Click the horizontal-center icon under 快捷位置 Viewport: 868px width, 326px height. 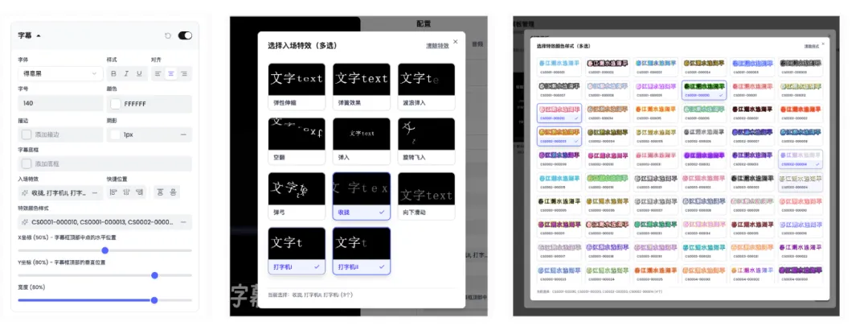(x=126, y=192)
